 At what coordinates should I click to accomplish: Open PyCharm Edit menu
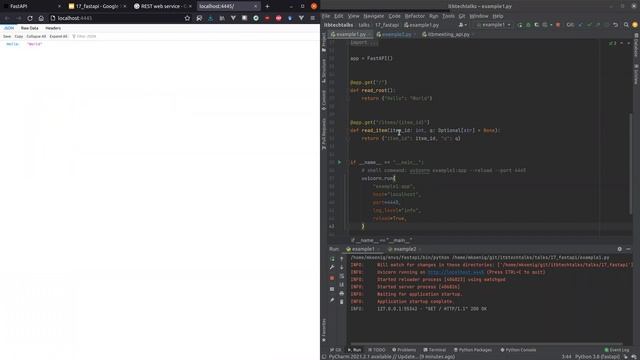[339, 16]
